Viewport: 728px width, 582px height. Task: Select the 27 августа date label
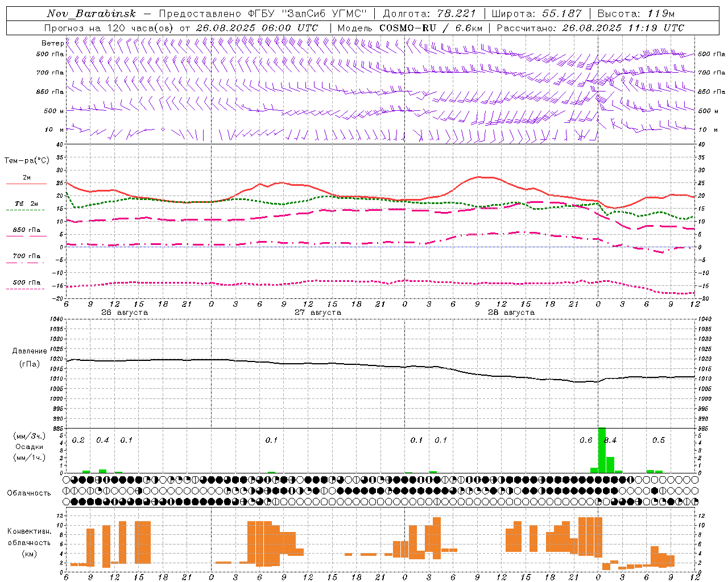pyautogui.click(x=318, y=313)
